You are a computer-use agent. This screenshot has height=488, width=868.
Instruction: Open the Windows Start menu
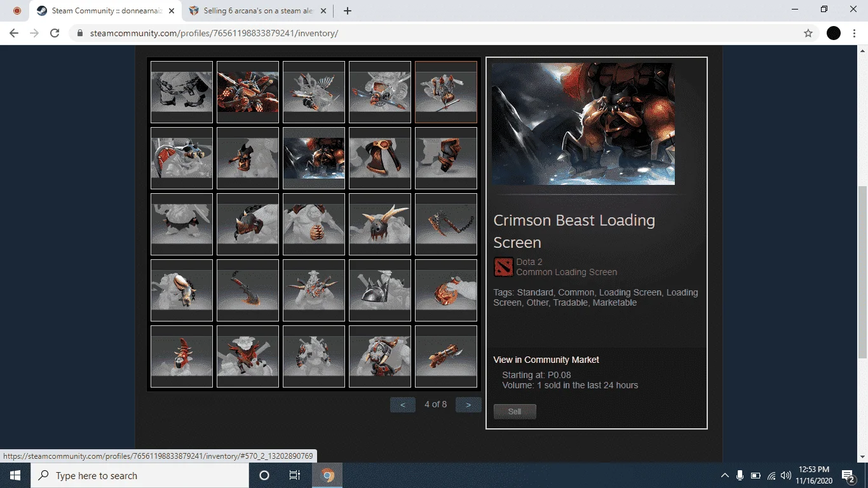click(x=15, y=475)
